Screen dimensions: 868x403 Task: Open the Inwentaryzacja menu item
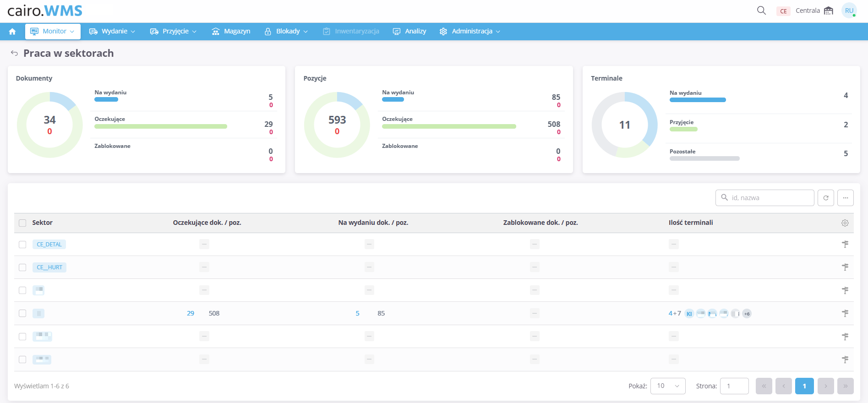click(351, 32)
